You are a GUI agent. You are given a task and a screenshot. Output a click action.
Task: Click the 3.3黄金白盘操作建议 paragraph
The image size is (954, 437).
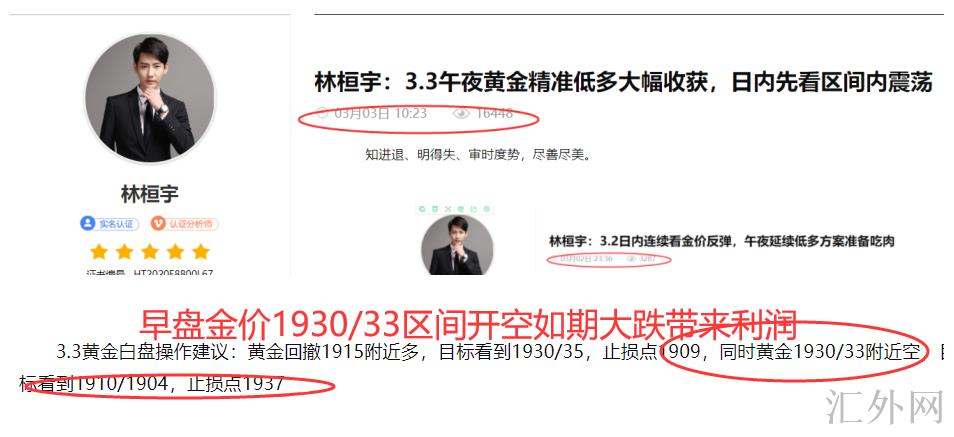(x=481, y=368)
